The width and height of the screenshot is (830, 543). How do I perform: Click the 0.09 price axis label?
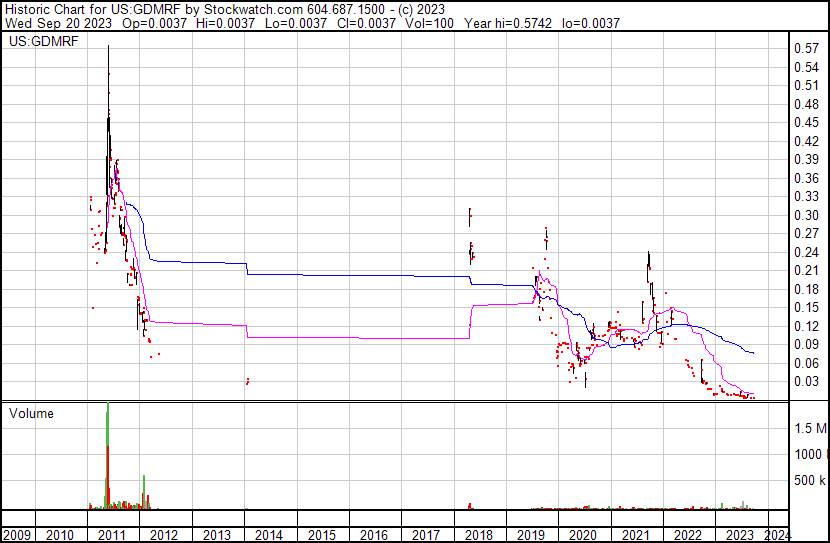point(806,345)
